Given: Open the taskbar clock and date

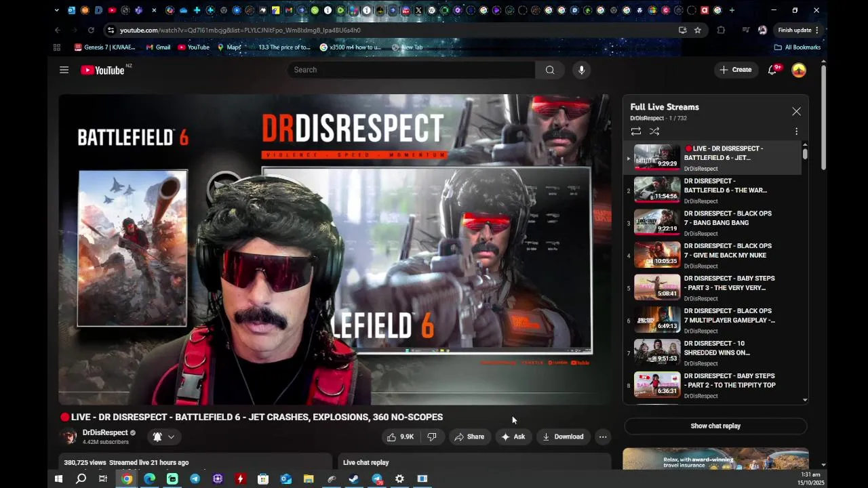Looking at the screenshot, I should pyautogui.click(x=810, y=479).
